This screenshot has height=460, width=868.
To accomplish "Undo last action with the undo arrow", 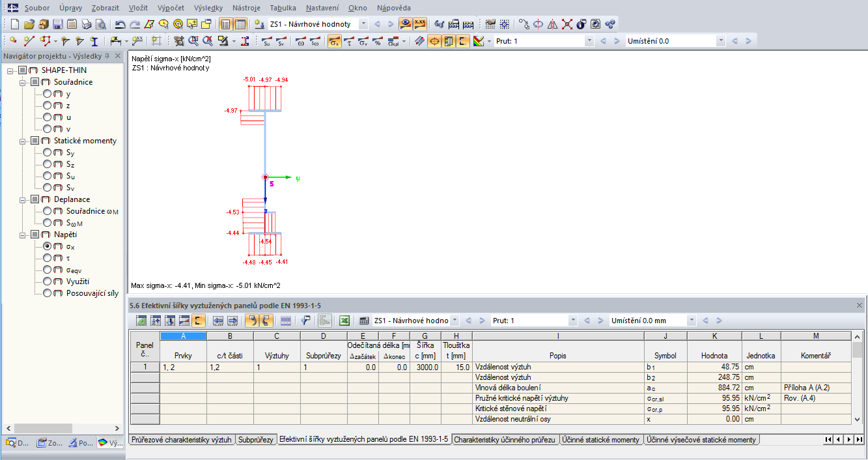I will click(120, 24).
